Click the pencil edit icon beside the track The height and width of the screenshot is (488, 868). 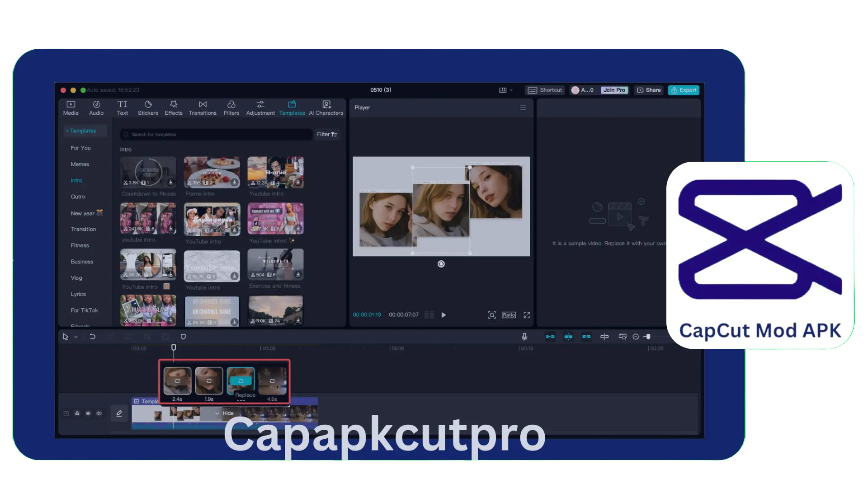(119, 413)
